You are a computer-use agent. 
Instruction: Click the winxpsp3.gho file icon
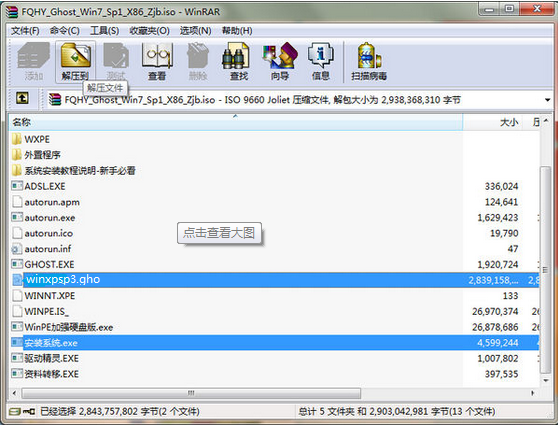17,280
